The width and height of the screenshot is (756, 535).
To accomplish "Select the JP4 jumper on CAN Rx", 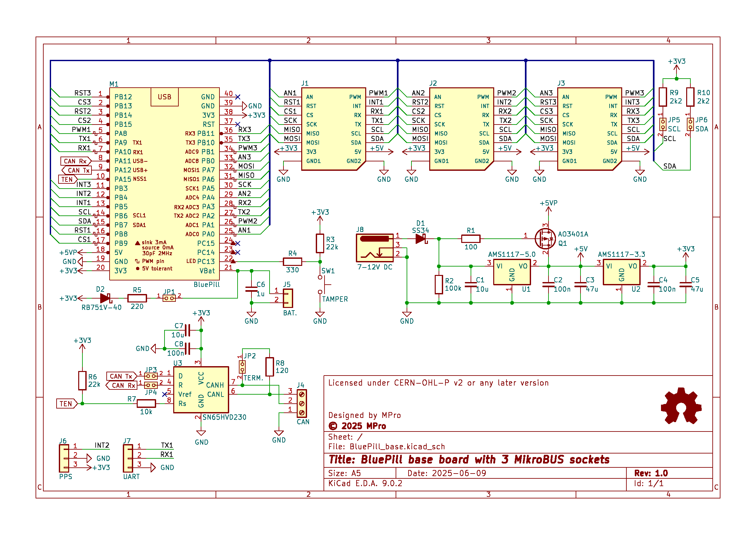I will coord(151,385).
